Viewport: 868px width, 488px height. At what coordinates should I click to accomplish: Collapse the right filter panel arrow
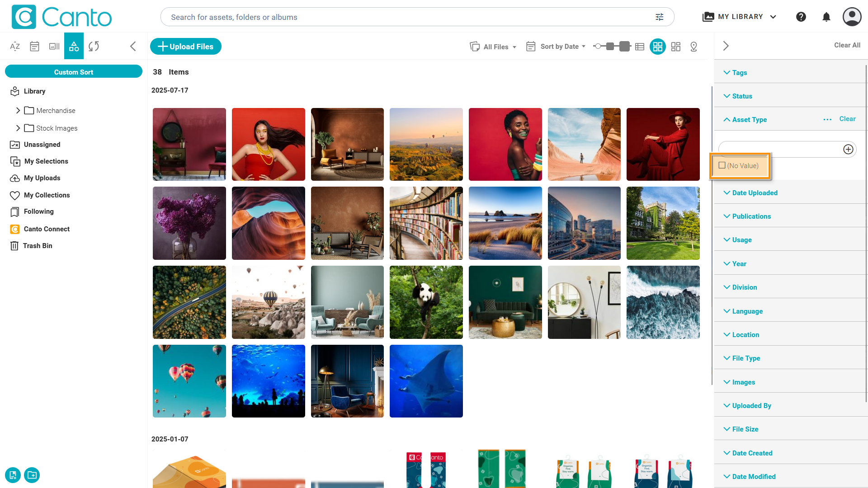pos(726,46)
